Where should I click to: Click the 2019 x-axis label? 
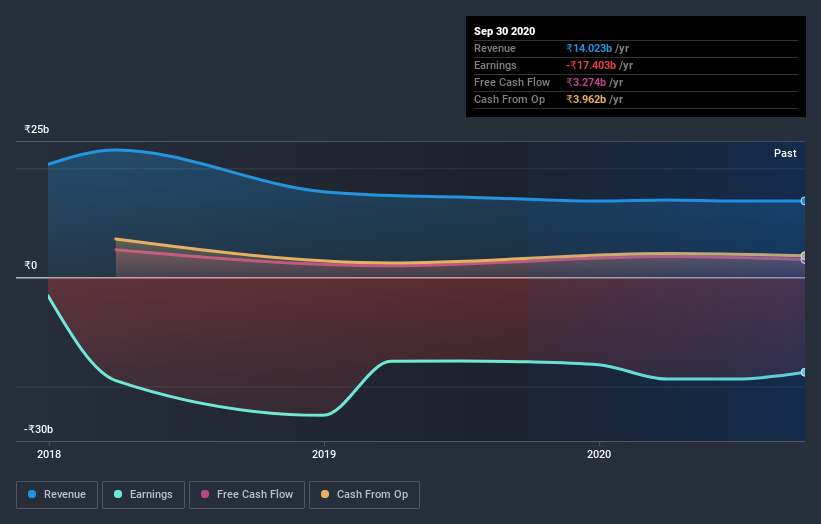click(x=324, y=454)
